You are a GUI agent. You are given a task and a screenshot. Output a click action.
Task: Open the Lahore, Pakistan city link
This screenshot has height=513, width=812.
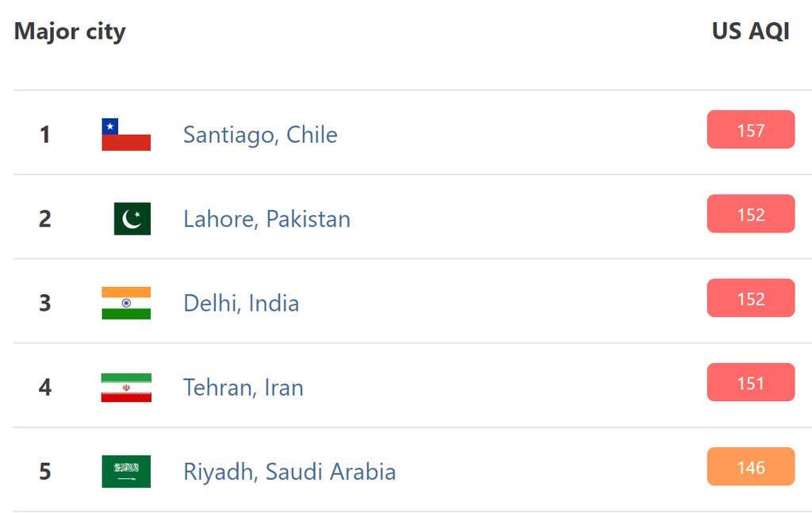click(x=266, y=219)
